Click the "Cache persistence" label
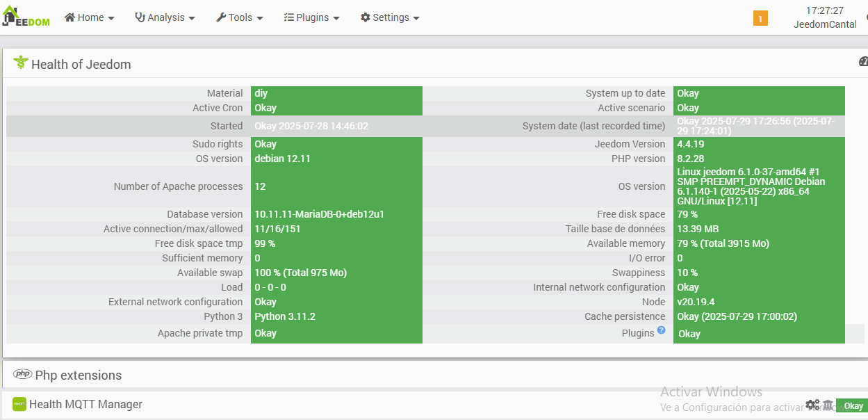The image size is (868, 420). 625,316
